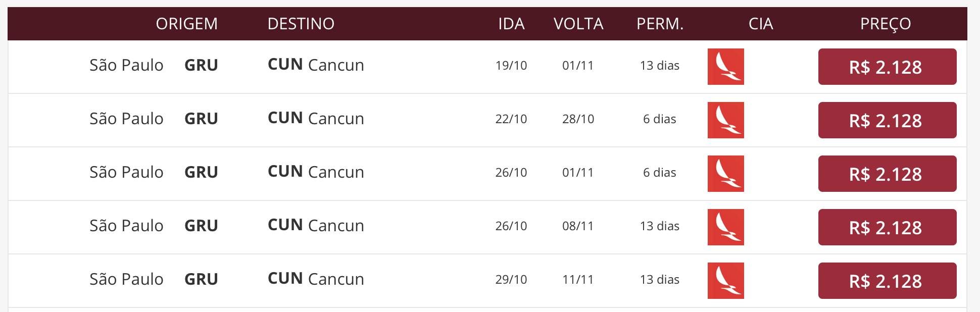Book R$ 2.128 fare departing 29/10

pyautogui.click(x=887, y=281)
